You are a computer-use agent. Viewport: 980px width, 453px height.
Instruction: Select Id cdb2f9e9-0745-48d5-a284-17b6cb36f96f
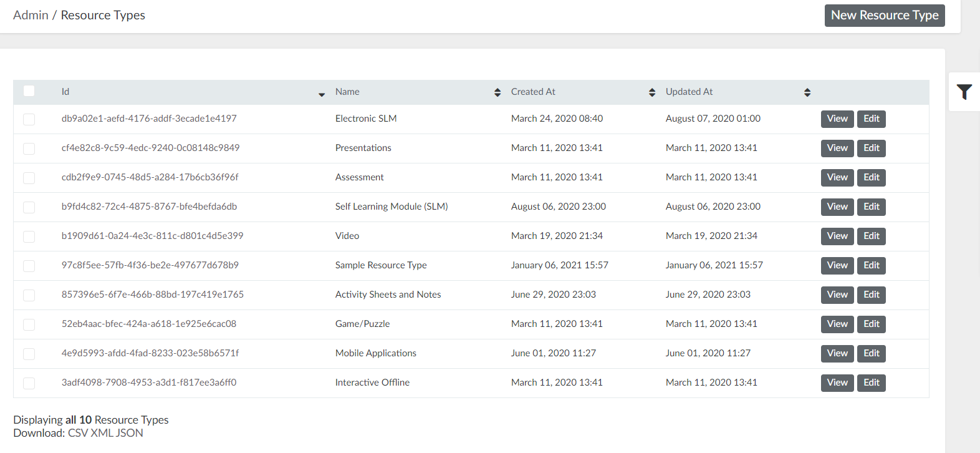pyautogui.click(x=150, y=177)
